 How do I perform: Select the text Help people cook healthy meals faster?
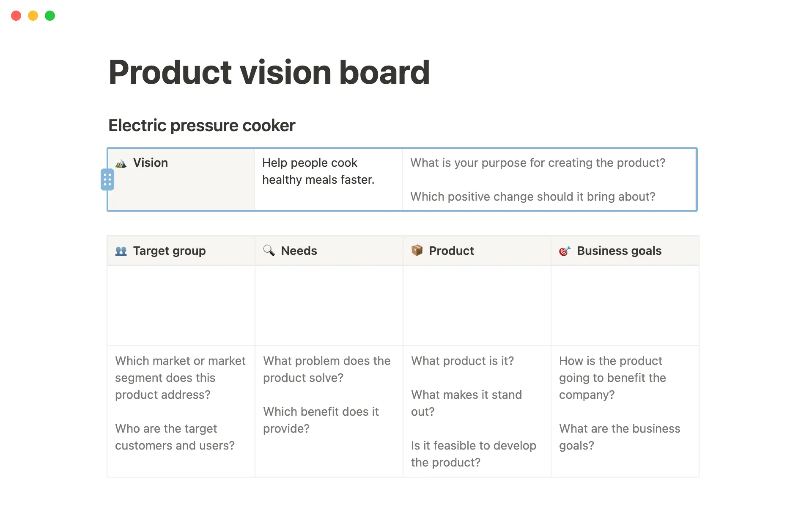[x=318, y=171]
